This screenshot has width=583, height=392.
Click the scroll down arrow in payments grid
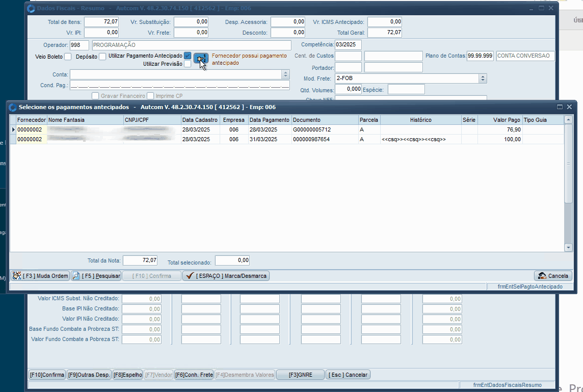point(568,247)
